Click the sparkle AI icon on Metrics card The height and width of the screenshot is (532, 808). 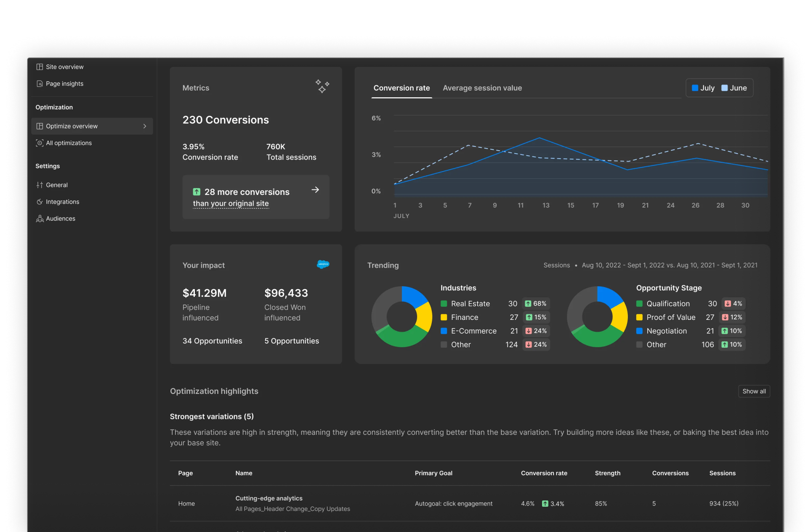pyautogui.click(x=322, y=87)
